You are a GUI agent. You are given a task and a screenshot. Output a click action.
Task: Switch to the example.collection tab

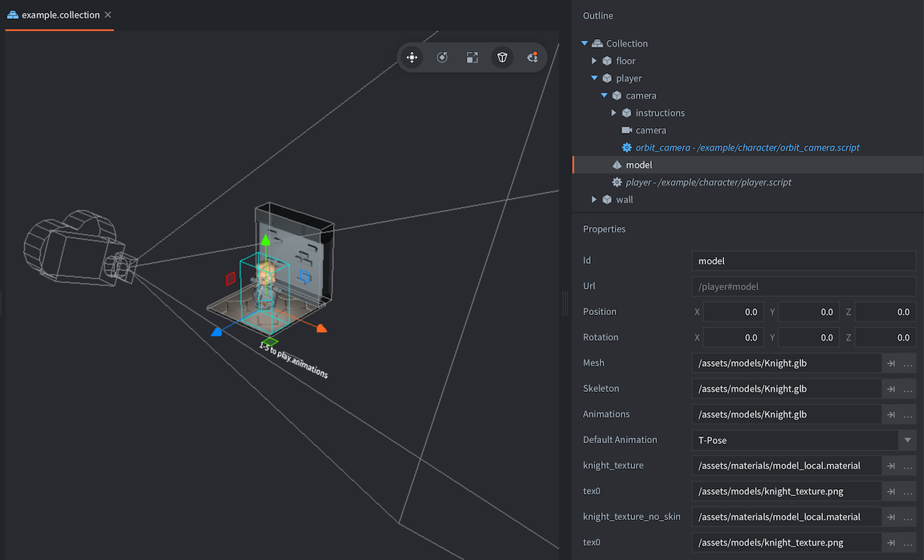click(x=60, y=15)
